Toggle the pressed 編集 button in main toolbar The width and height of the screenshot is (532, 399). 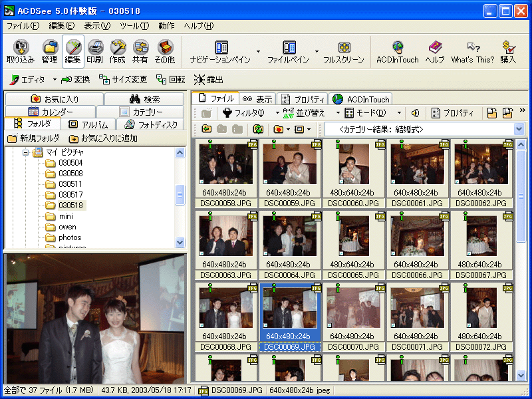[x=73, y=52]
